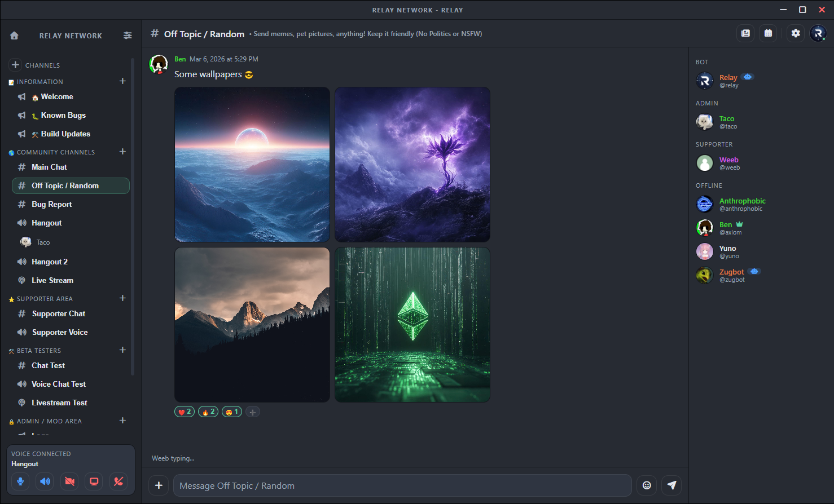Click the plus attachment button beside message box
834x504 pixels.
(x=159, y=485)
